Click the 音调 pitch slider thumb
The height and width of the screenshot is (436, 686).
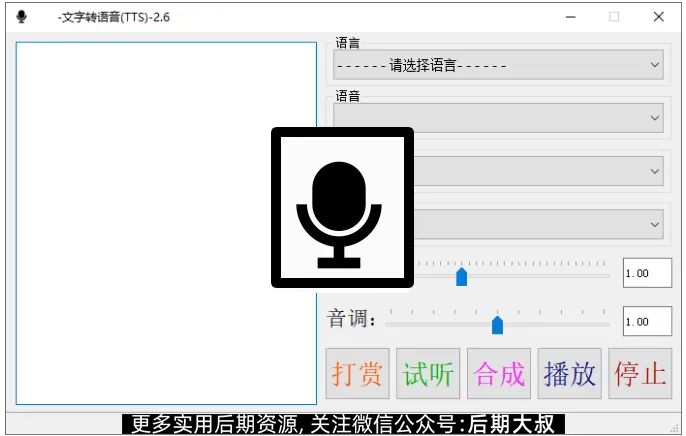pos(497,325)
